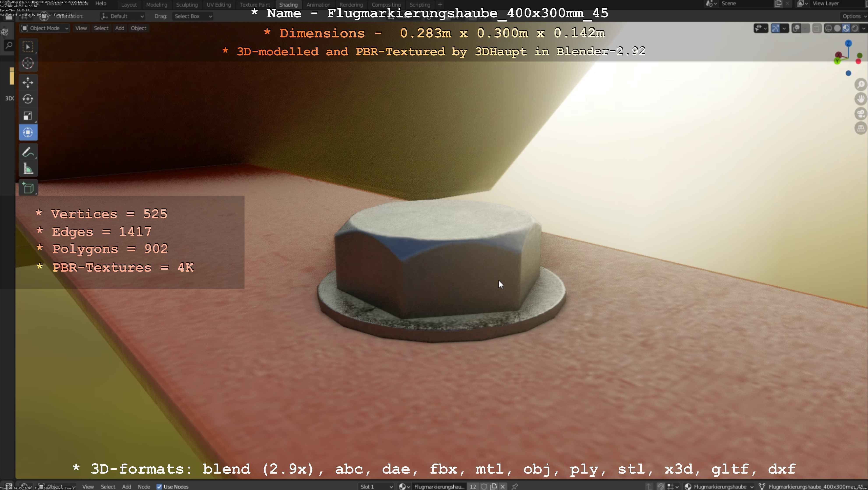The height and width of the screenshot is (490, 868).
Task: Click the pan view hand icon
Action: point(861,99)
